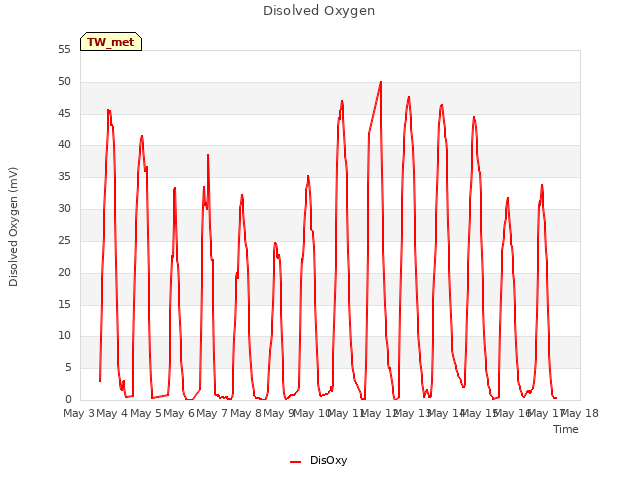Click the y-axis tick value 10
The width and height of the screenshot is (640, 480).
point(64,336)
